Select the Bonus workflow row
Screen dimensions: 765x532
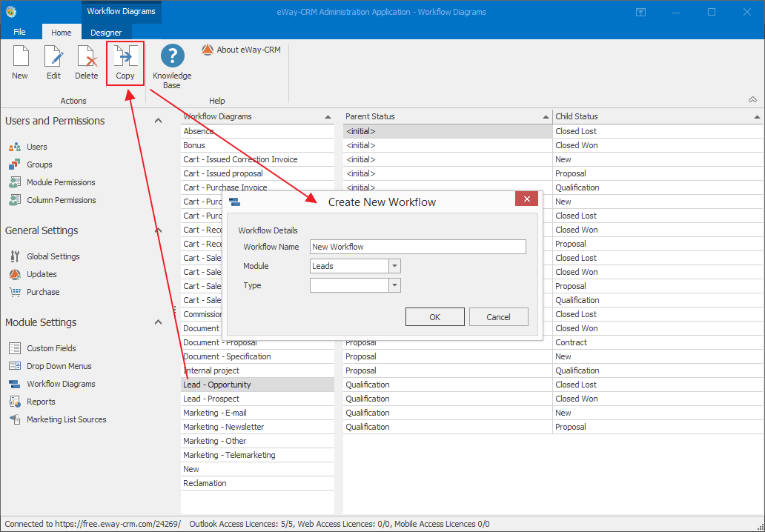click(258, 145)
